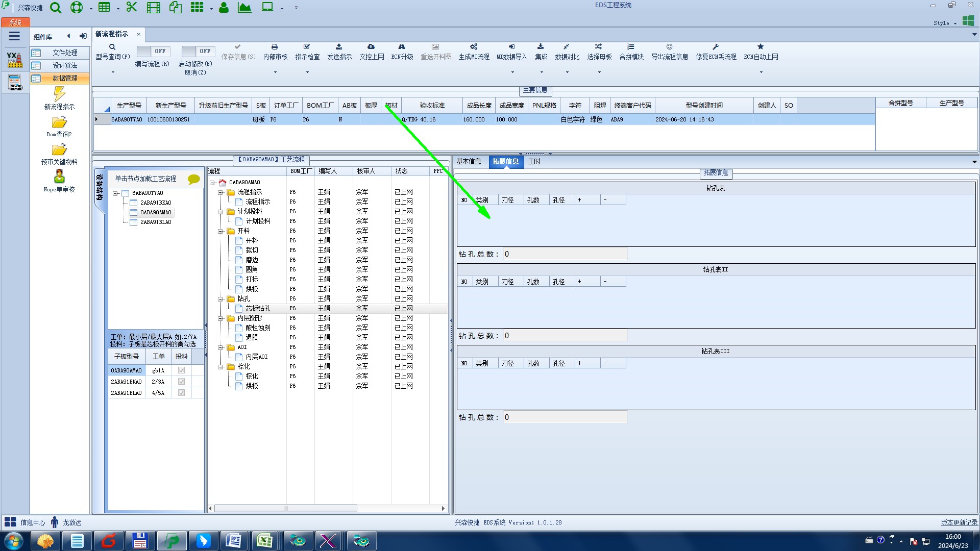Click the lifebuoy help icon in top toolbar

(x=77, y=8)
